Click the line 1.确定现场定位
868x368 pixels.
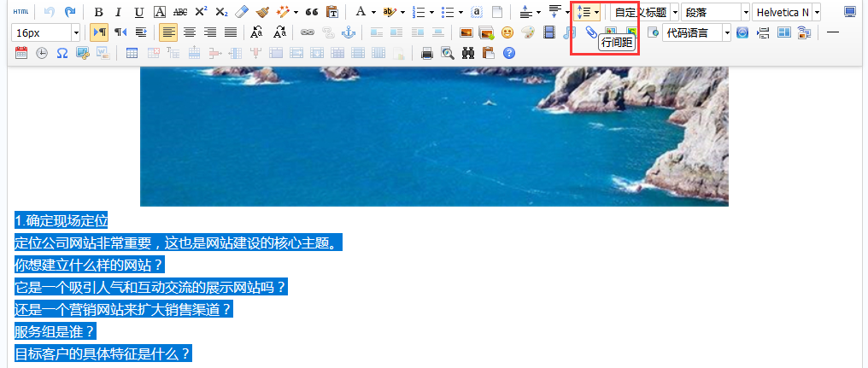(61, 221)
